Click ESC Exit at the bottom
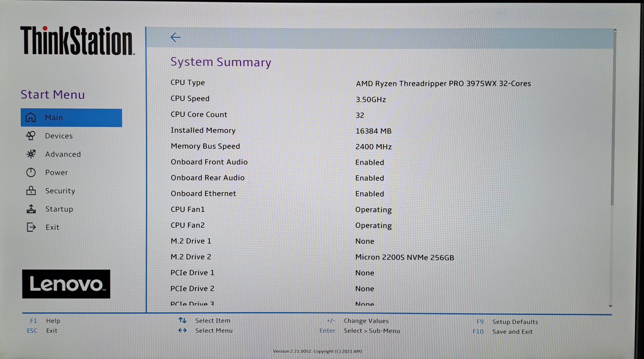 pyautogui.click(x=42, y=331)
